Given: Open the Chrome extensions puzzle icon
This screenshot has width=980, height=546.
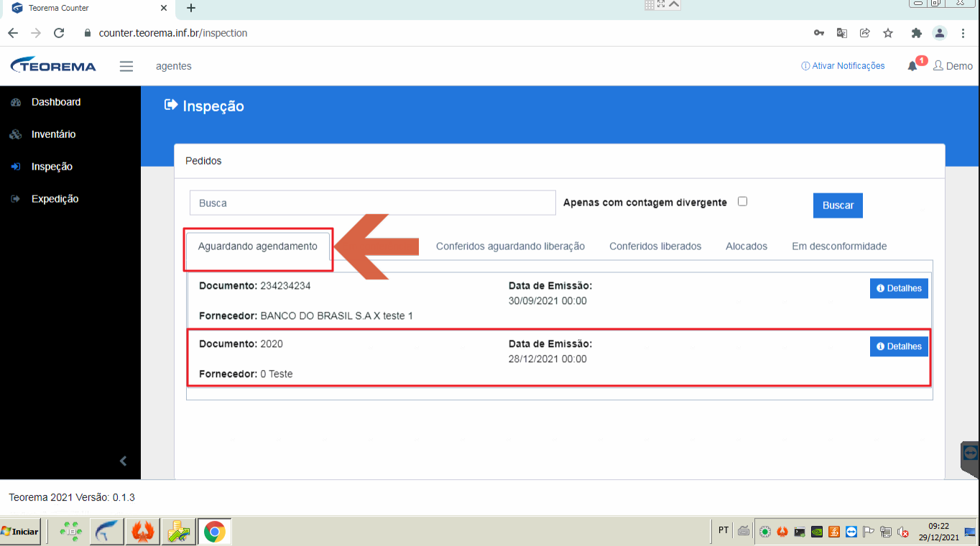Looking at the screenshot, I should tap(916, 33).
